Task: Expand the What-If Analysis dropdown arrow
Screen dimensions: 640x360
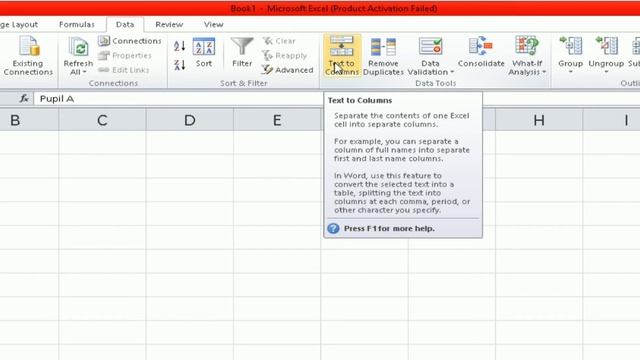Action: pos(544,72)
